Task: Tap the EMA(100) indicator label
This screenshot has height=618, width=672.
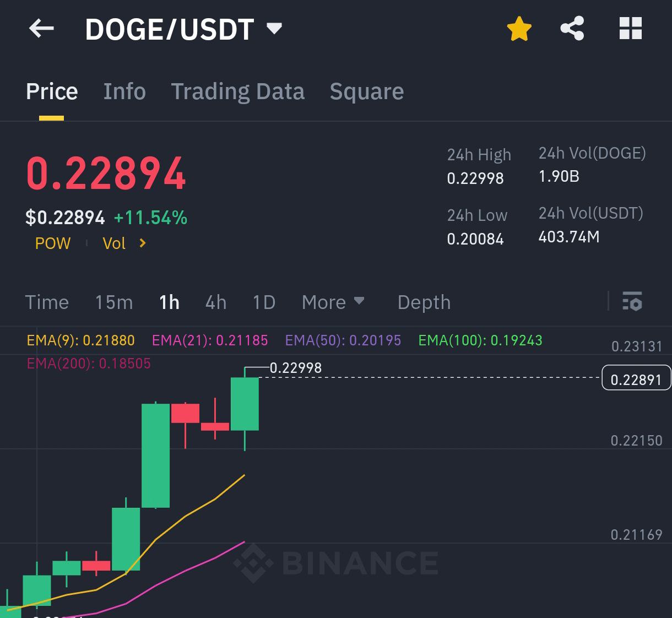Action: 480,340
